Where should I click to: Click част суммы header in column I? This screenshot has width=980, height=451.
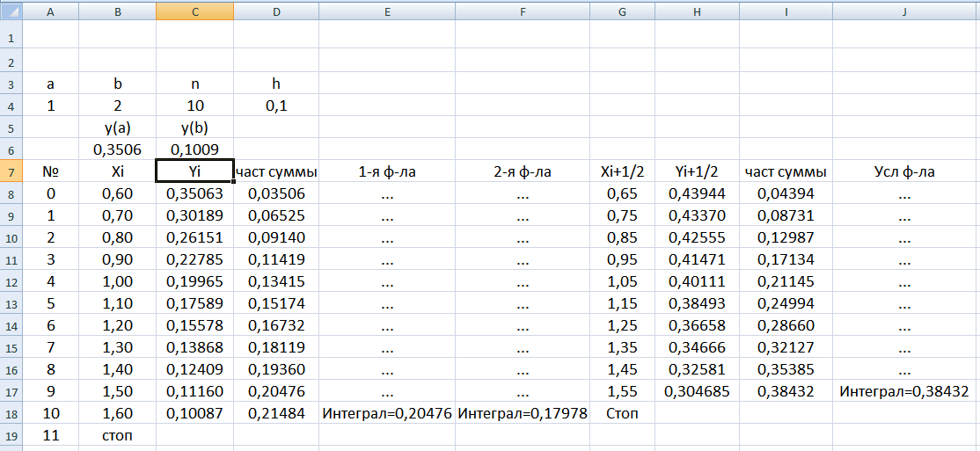(786, 171)
